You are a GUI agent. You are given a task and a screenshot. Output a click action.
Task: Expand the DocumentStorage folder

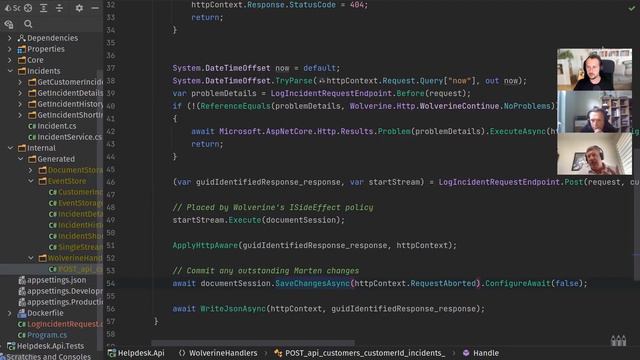point(31,170)
